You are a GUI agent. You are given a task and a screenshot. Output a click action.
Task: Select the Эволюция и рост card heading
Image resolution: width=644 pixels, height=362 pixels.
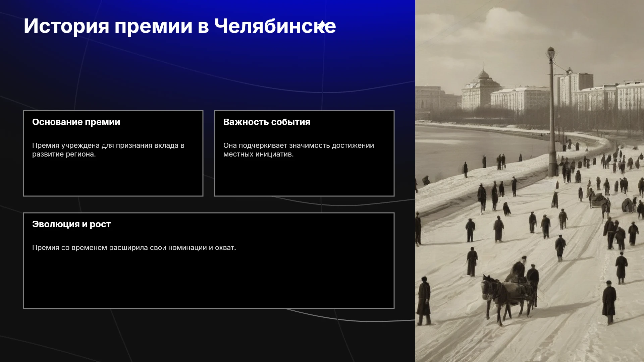[71, 224]
